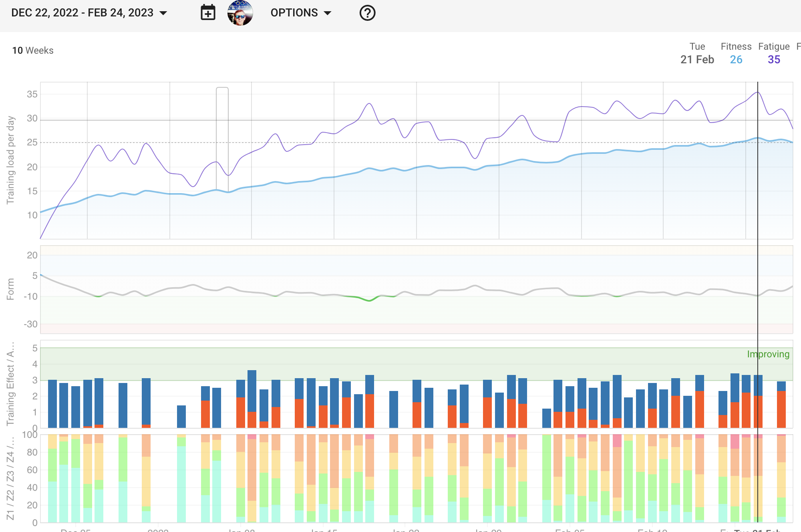Click the '10 Weeks' label
The width and height of the screenshot is (801, 532).
pos(33,50)
